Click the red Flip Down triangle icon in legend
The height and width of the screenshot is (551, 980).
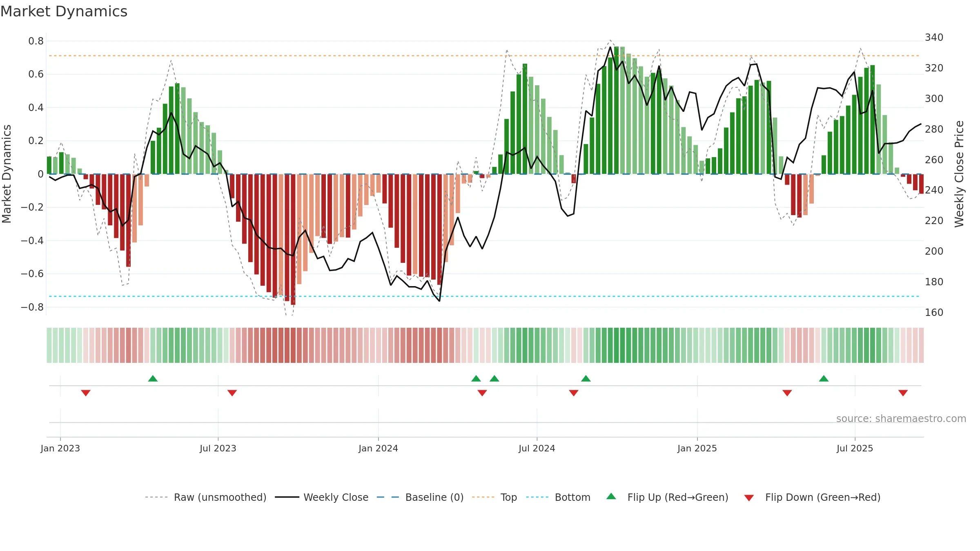pos(749,498)
